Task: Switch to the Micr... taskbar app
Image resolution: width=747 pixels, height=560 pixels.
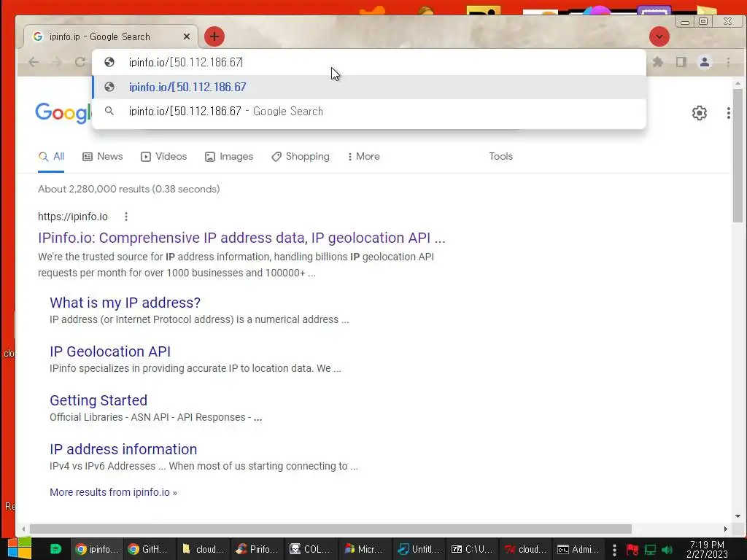Action: click(365, 549)
